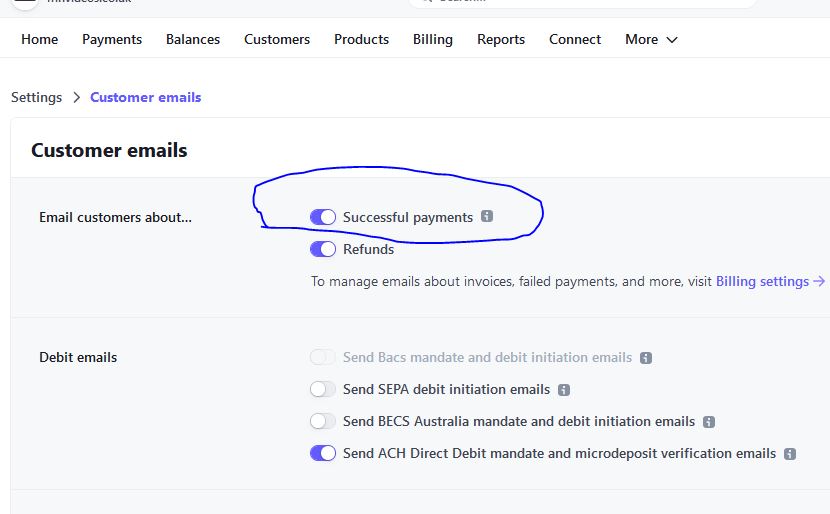Enable BECS Australia mandate emails toggle
This screenshot has height=514, width=830.
[323, 421]
